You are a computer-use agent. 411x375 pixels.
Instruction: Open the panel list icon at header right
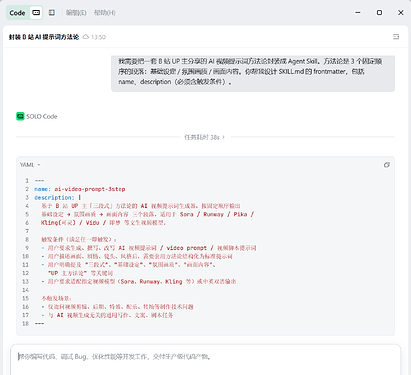[396, 37]
